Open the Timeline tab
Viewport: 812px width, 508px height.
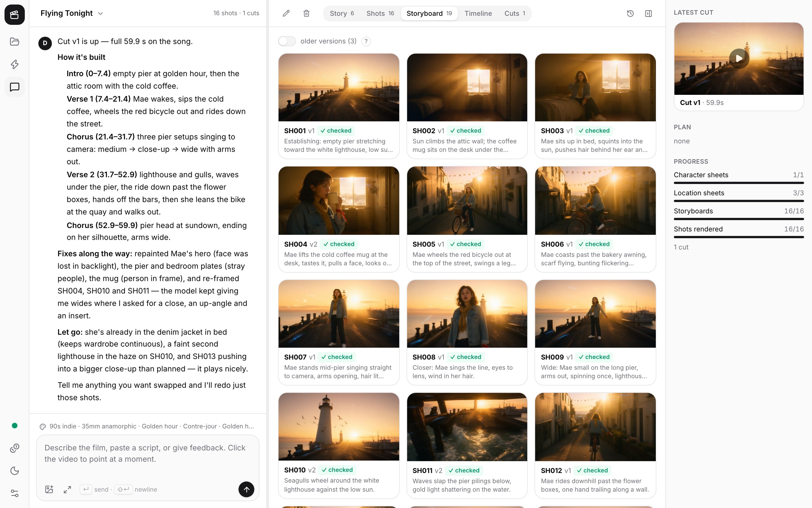(478, 14)
